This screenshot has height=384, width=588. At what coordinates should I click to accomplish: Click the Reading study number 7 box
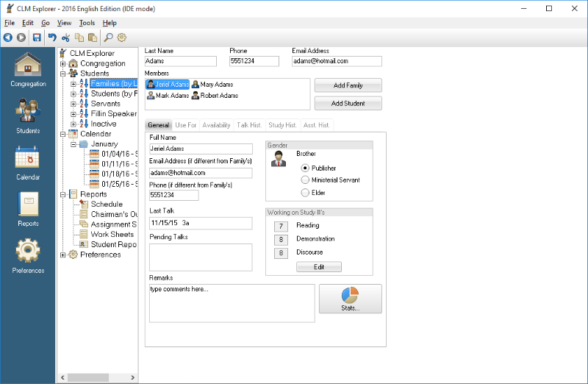point(281,227)
